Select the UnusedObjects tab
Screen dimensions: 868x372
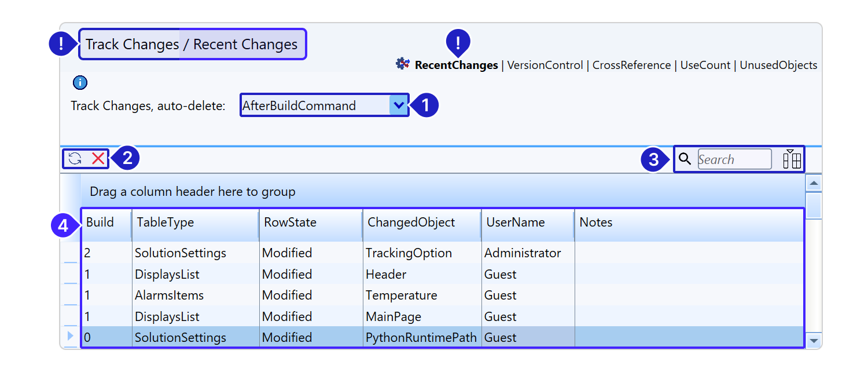click(778, 65)
